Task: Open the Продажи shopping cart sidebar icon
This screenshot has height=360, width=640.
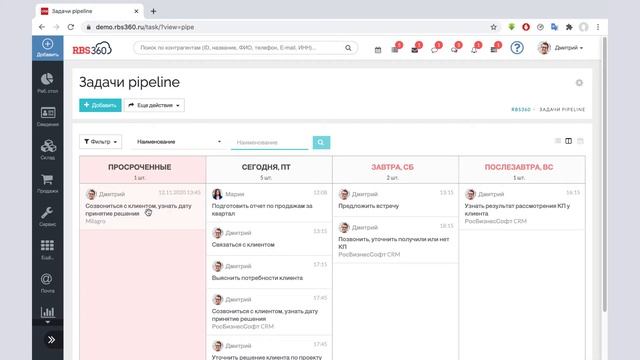Action: 47,183
